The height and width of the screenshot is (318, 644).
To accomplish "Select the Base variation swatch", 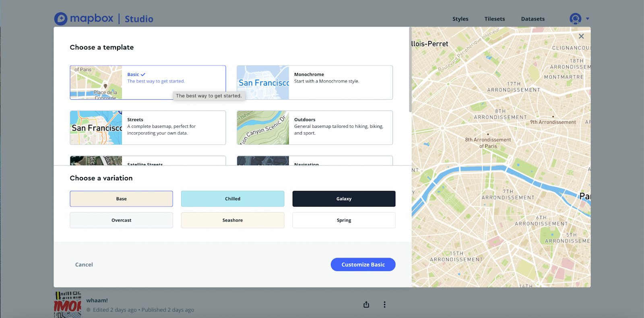I will pos(121,199).
